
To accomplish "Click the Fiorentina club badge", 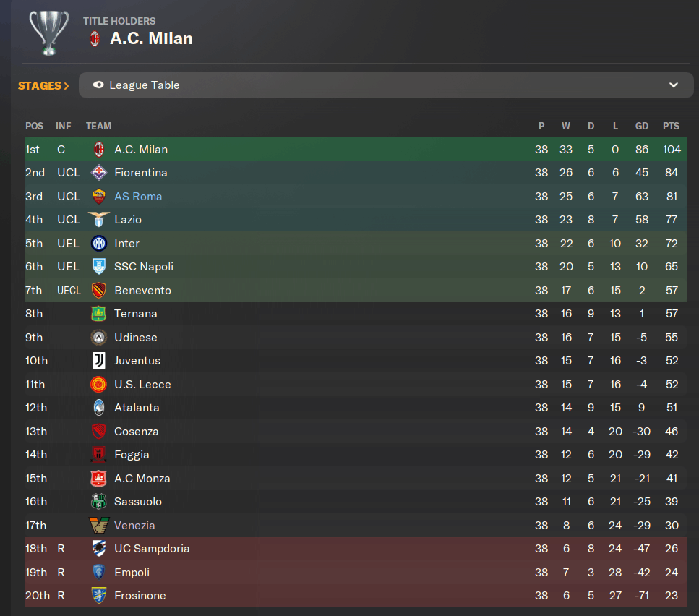I will pos(98,173).
